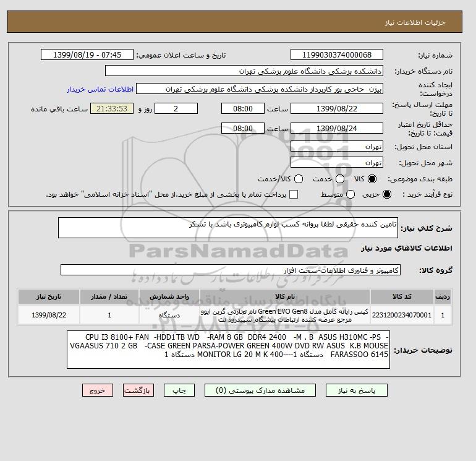The width and height of the screenshot is (476, 461).
Task: Click the نام کالا column header
Action: [x=285, y=296]
